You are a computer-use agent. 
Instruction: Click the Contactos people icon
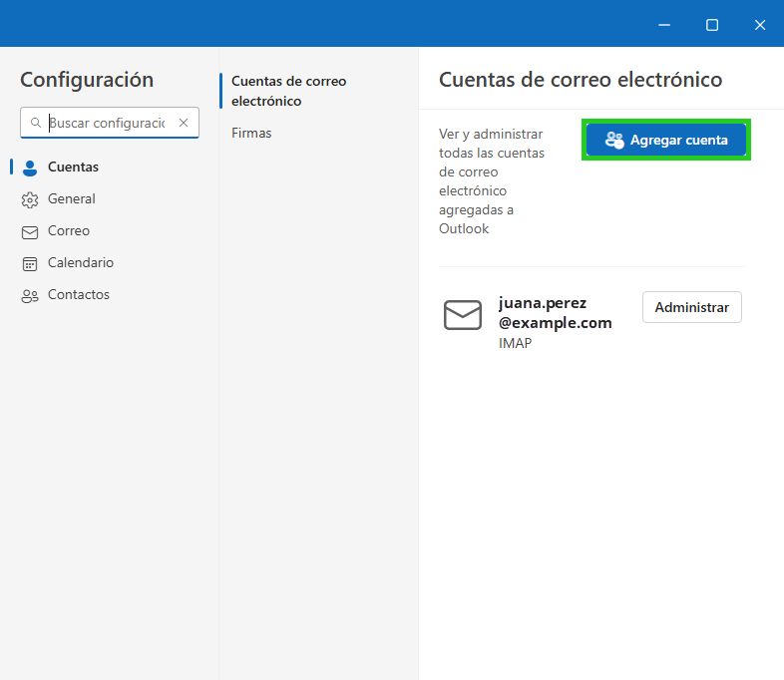30,296
